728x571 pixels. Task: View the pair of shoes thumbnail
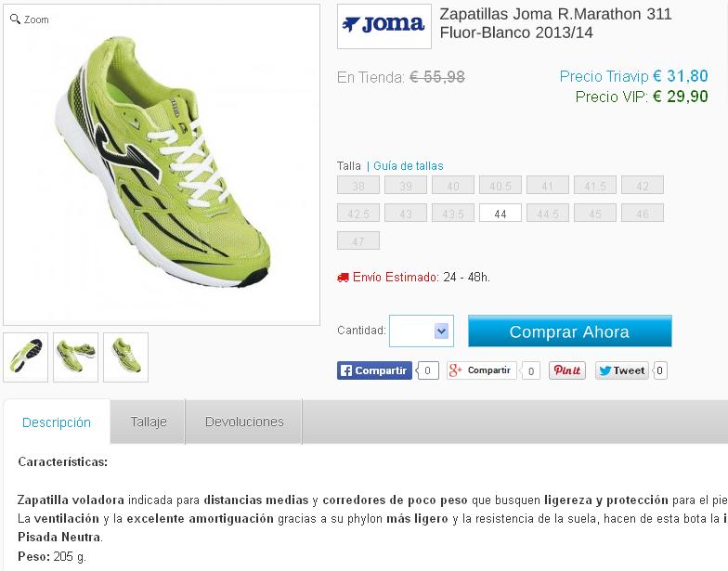coord(76,357)
